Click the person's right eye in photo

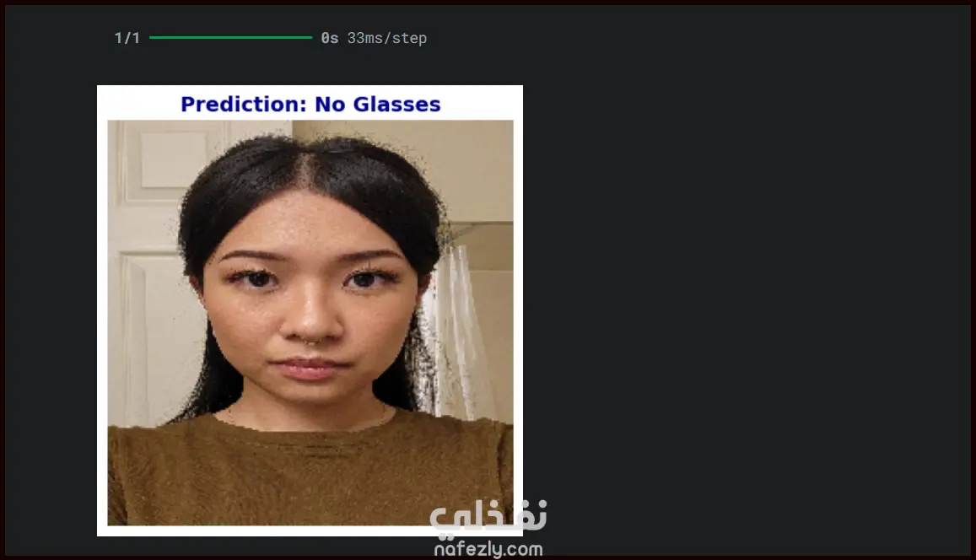(256, 278)
